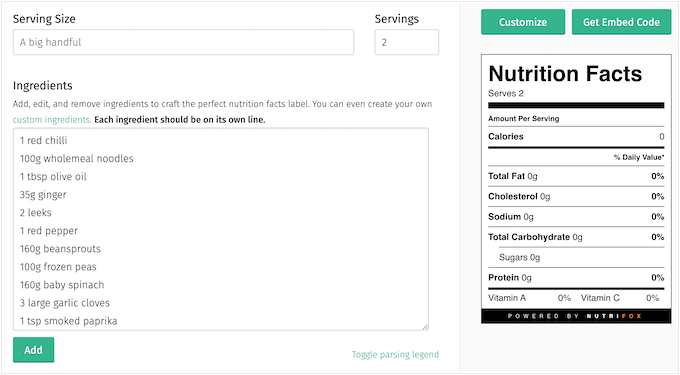The height and width of the screenshot is (375, 680).
Task: Focus the Servings number field
Action: pos(407,42)
